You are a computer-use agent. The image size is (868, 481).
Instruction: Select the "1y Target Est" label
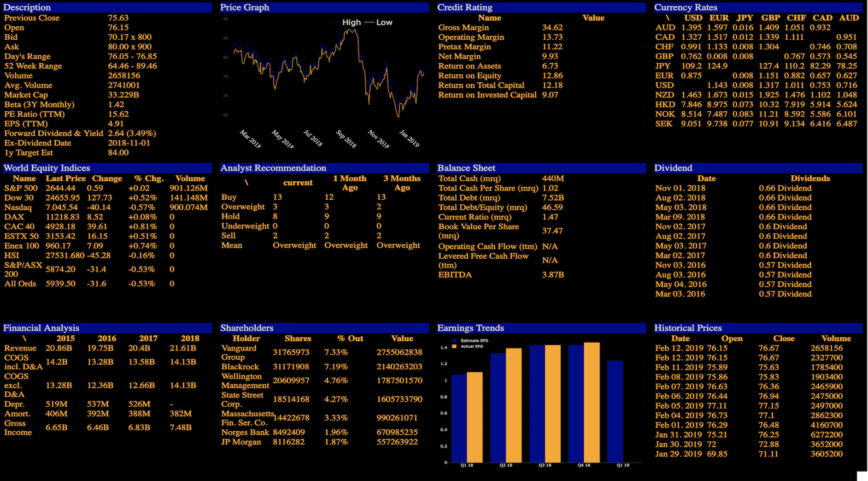click(29, 153)
